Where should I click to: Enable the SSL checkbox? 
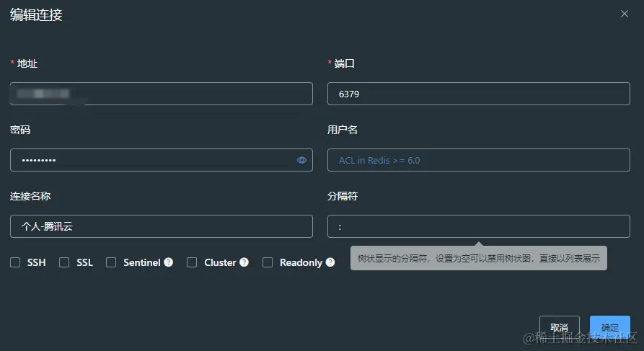click(64, 262)
